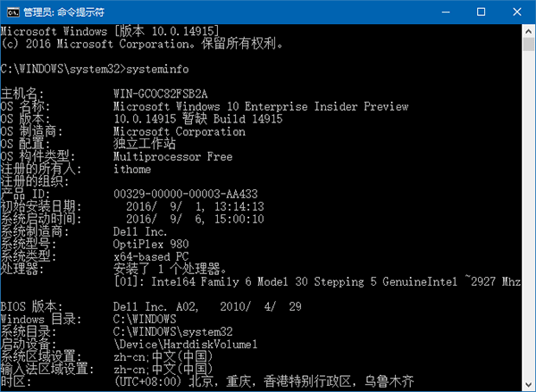Open the command prompt system menu icon
The width and height of the screenshot is (536, 392).
point(13,13)
